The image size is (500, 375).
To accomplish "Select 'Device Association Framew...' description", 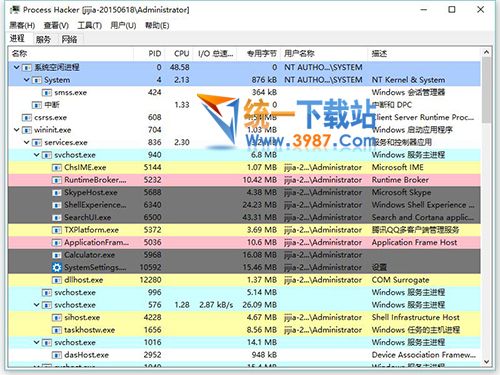I will tap(424, 355).
